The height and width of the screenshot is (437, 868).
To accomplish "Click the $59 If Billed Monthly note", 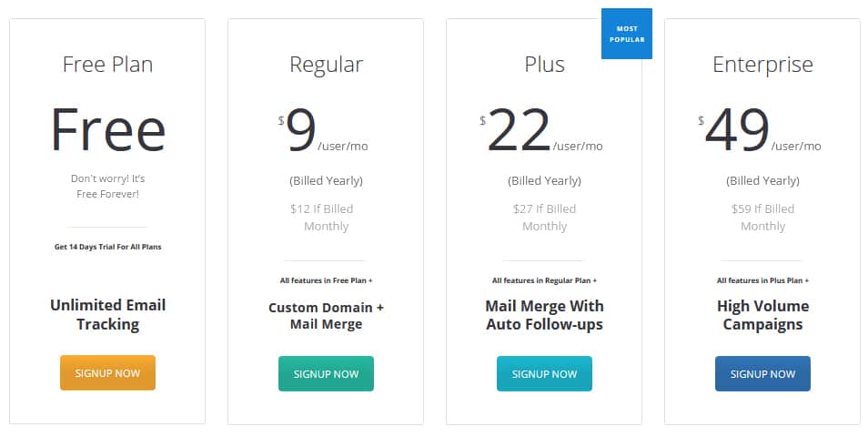I will [762, 217].
